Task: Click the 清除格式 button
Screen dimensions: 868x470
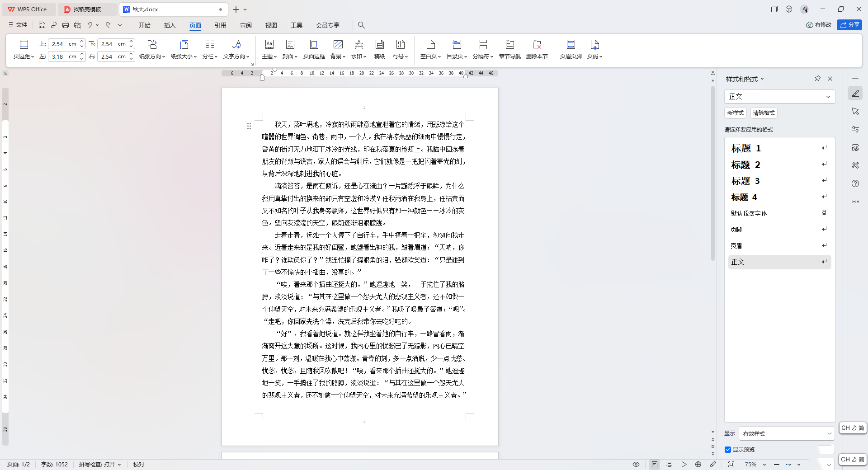Action: [764, 113]
